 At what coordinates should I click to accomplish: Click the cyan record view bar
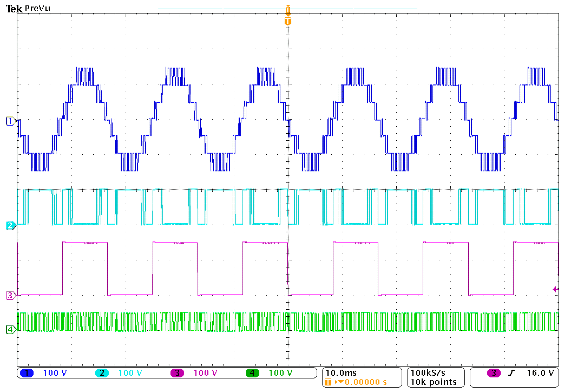click(x=287, y=9)
